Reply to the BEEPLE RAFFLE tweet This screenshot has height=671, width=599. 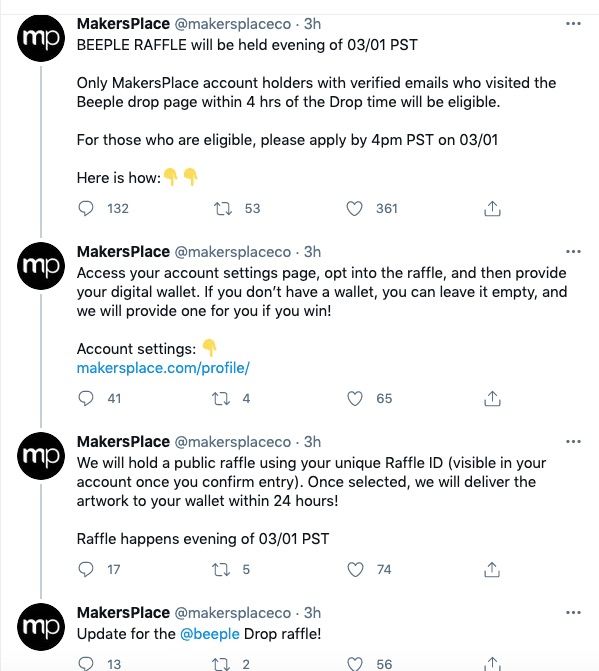click(86, 208)
